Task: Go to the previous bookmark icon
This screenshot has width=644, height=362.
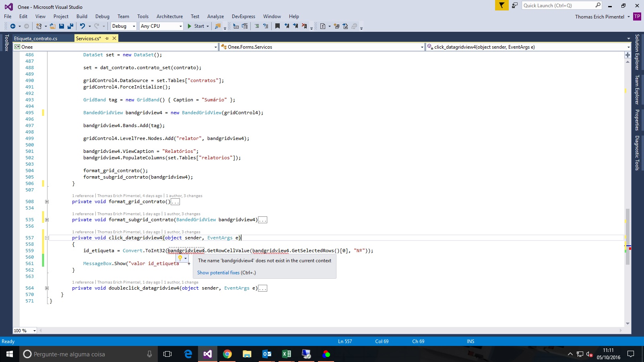Action: (x=287, y=26)
